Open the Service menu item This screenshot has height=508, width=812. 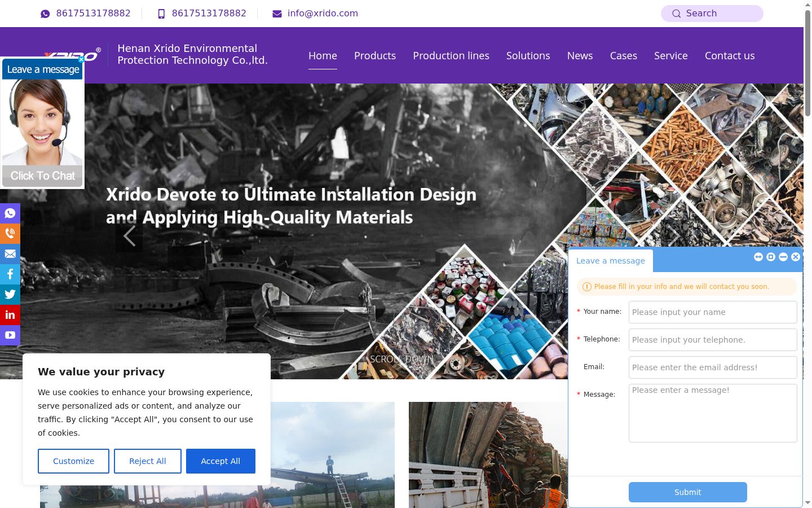coord(671,56)
